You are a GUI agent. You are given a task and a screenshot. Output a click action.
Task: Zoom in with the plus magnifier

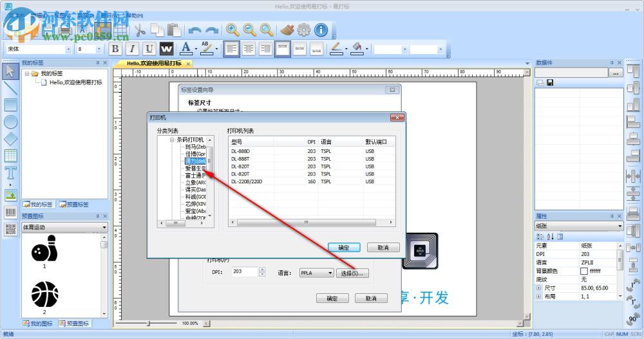pyautogui.click(x=232, y=30)
